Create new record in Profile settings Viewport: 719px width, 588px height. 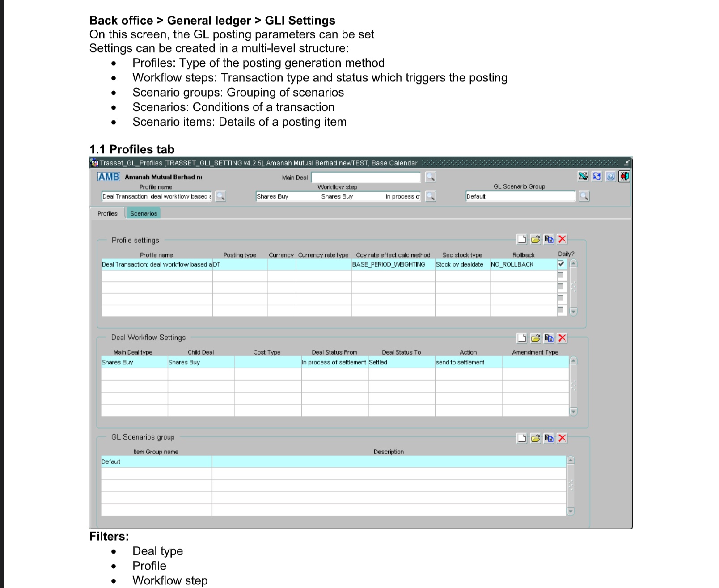pyautogui.click(x=522, y=239)
